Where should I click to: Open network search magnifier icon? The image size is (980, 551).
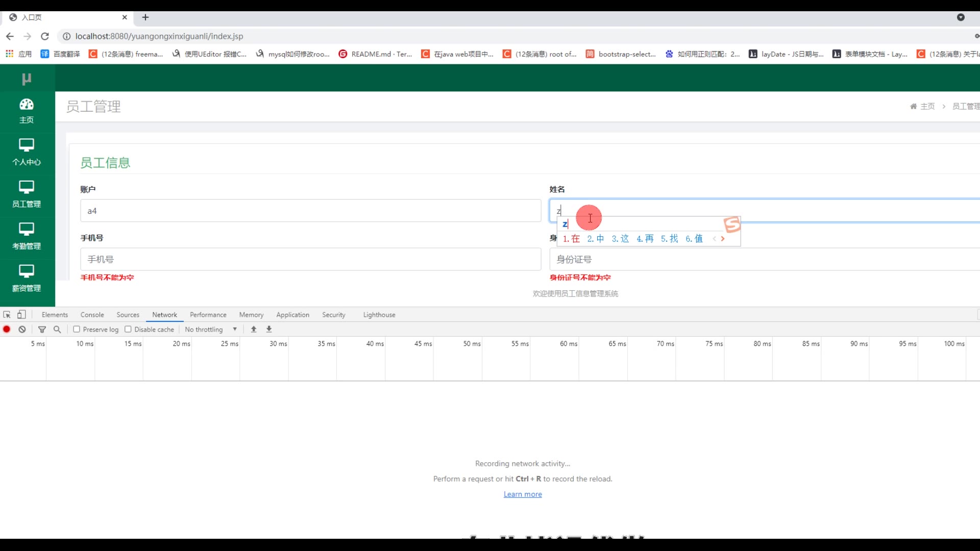57,329
